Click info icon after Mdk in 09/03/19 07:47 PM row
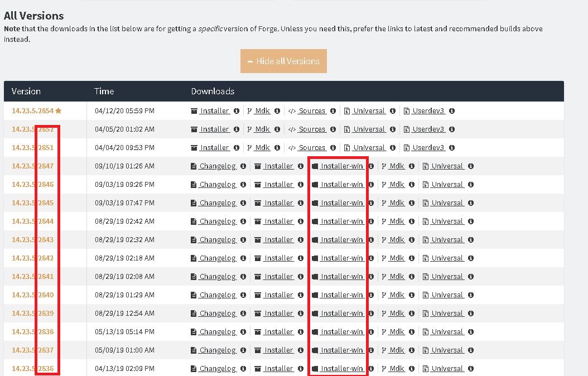The width and height of the screenshot is (588, 376). [x=412, y=203]
